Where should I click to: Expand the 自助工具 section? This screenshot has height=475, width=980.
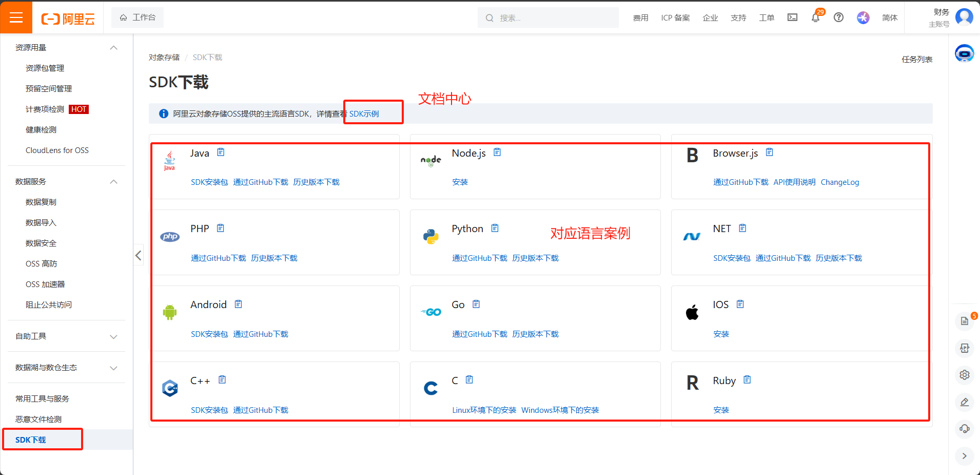(113, 337)
